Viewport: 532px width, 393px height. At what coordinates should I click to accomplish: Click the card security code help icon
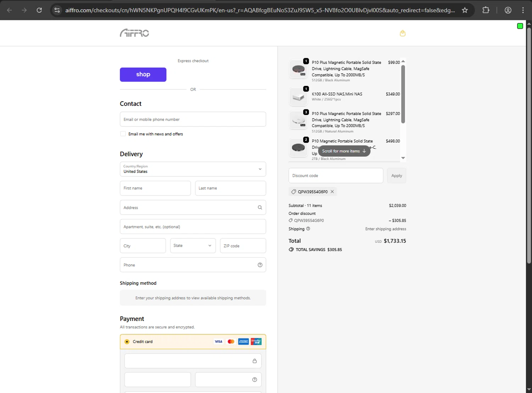(255, 380)
